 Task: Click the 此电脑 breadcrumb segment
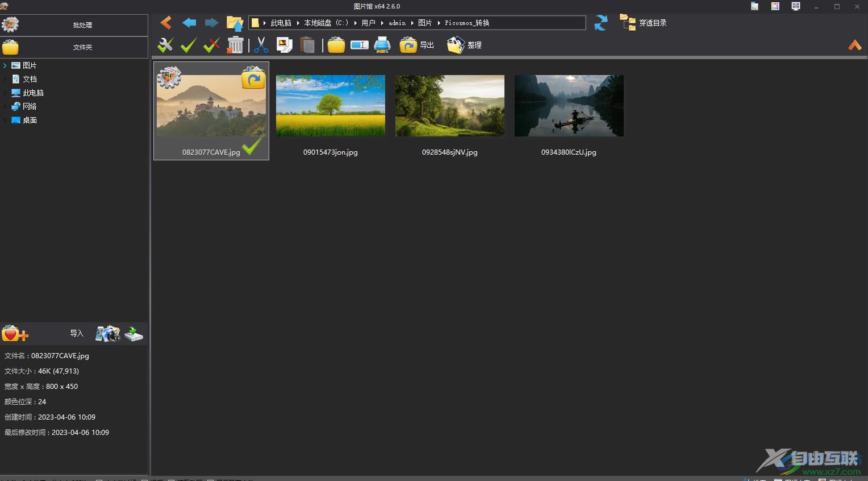[281, 23]
